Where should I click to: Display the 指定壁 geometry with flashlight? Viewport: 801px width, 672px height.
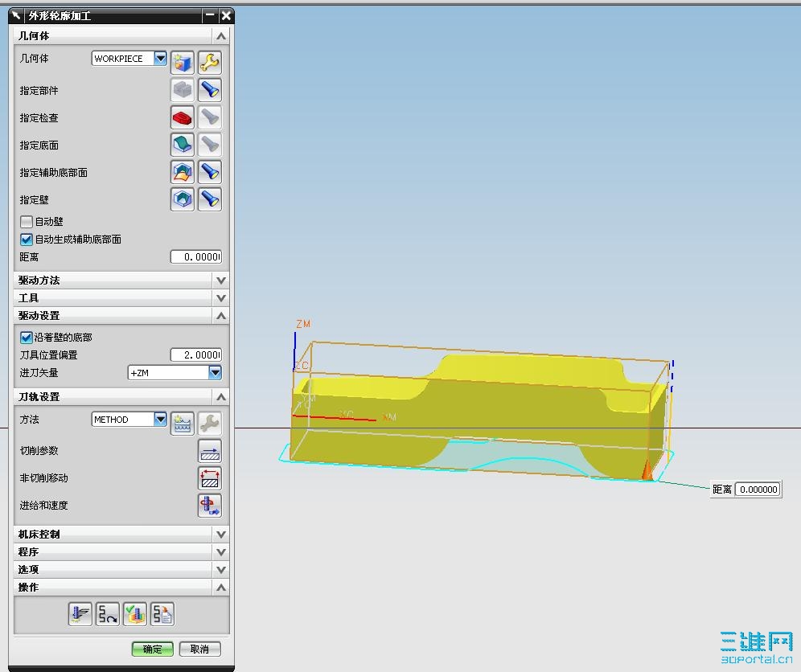[x=209, y=199]
